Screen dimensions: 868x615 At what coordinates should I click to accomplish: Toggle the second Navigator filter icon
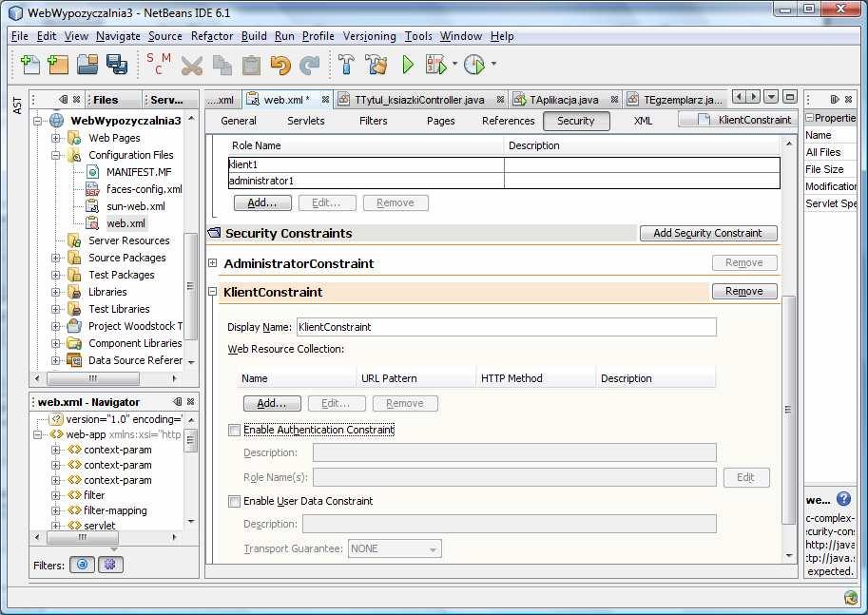pos(110,565)
